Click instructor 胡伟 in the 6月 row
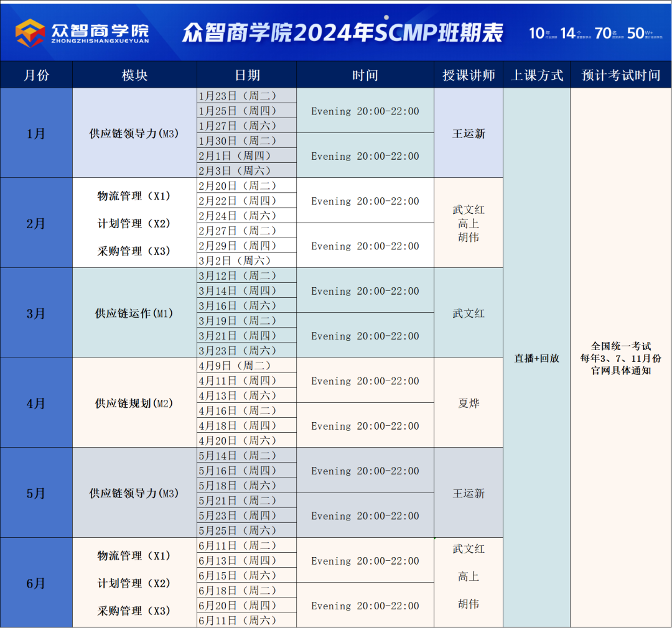 click(469, 604)
